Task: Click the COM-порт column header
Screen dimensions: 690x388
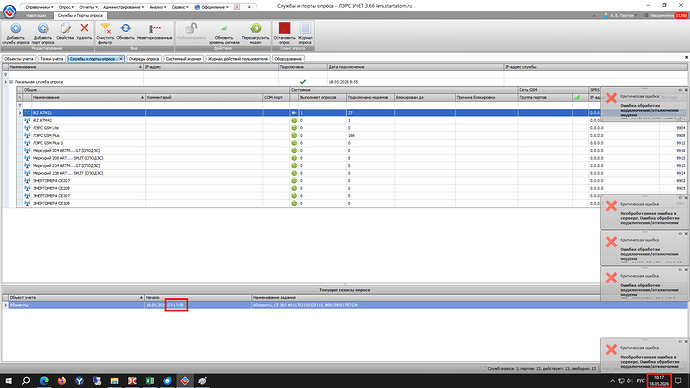Action: [276, 97]
